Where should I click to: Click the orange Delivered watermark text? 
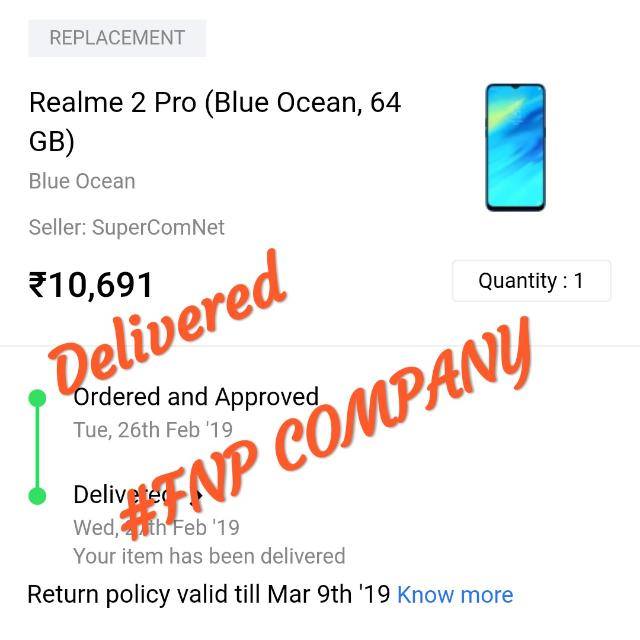(167, 322)
